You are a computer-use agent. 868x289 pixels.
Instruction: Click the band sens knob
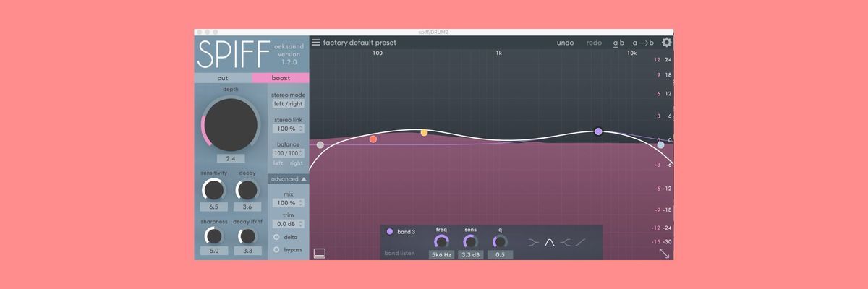pyautogui.click(x=470, y=242)
